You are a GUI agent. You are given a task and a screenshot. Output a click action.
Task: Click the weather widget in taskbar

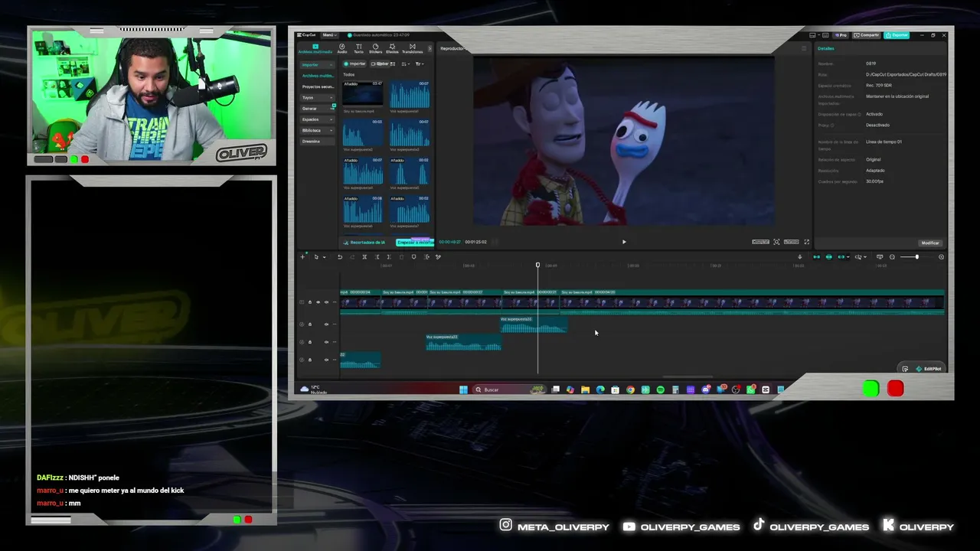point(314,390)
